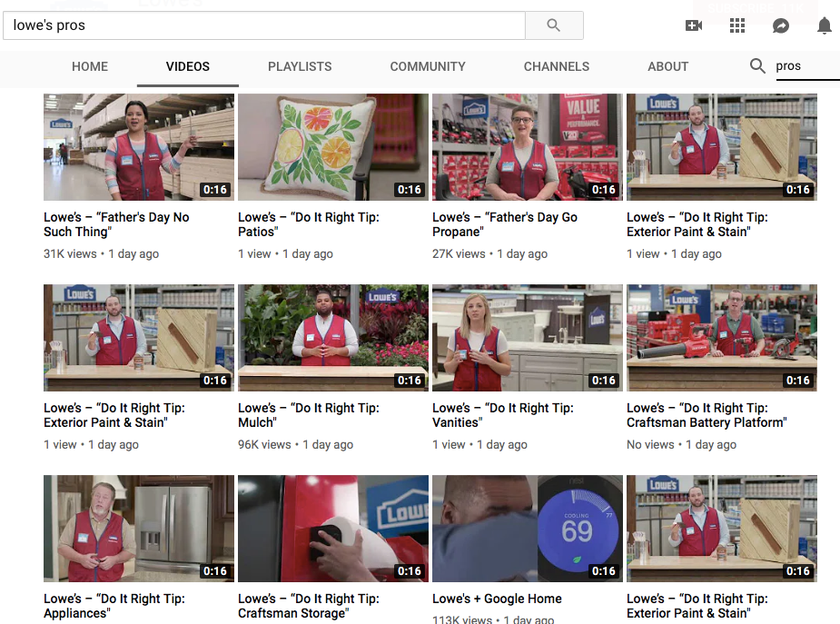Open the notifications bell

(825, 25)
